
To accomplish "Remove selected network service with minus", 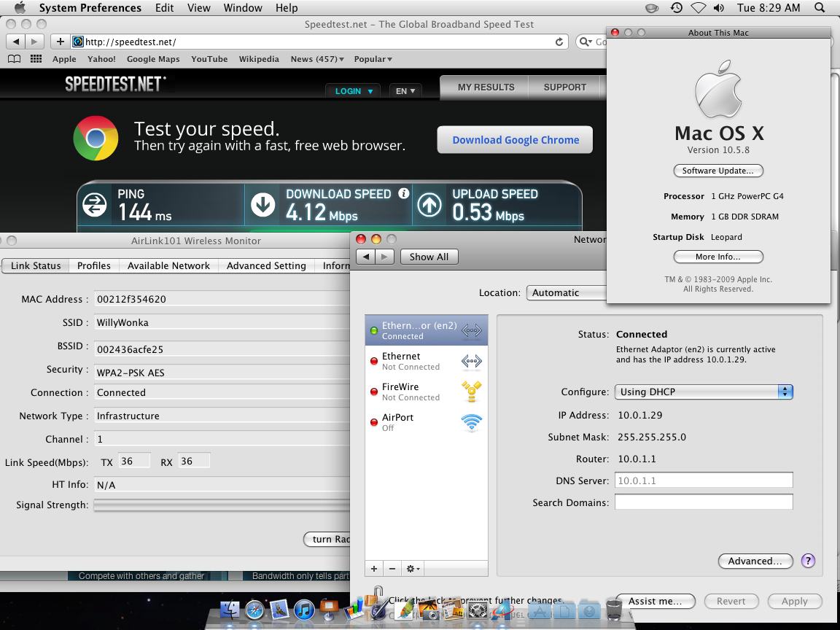I will pos(392,569).
